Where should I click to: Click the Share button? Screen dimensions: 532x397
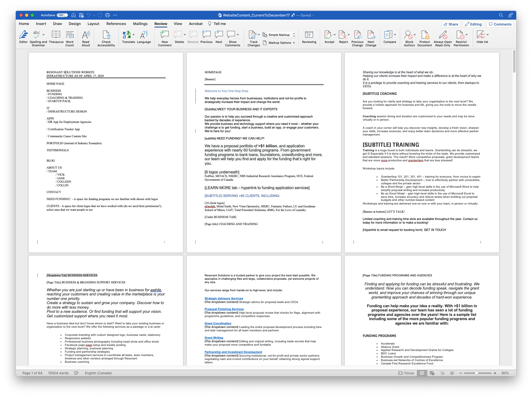[x=450, y=24]
